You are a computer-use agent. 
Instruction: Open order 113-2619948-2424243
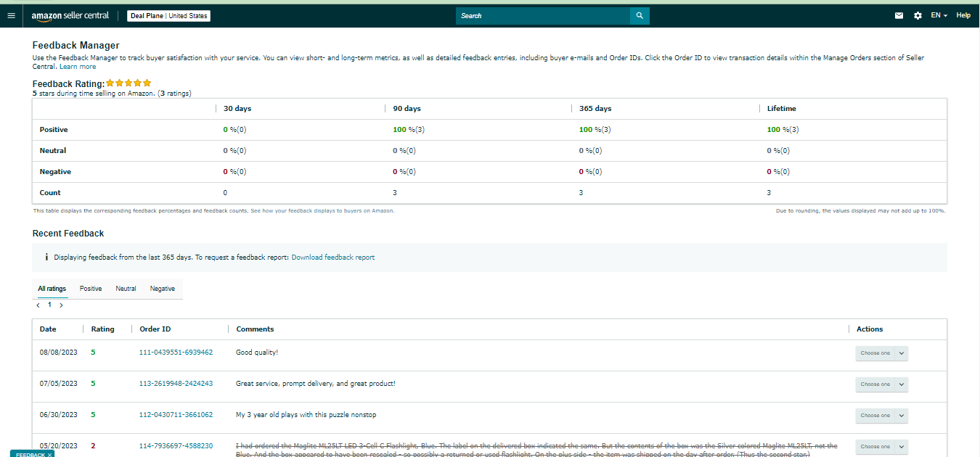coord(176,384)
